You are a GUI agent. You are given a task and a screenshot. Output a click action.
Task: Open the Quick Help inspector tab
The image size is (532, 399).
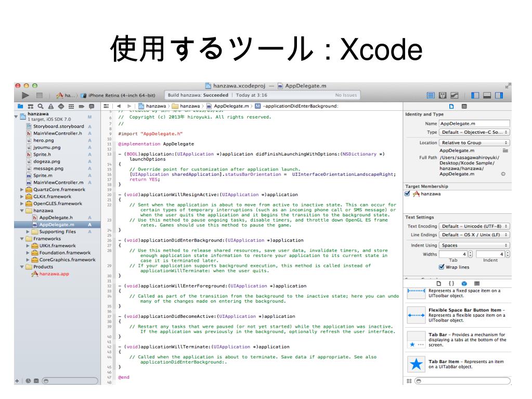[x=464, y=106]
